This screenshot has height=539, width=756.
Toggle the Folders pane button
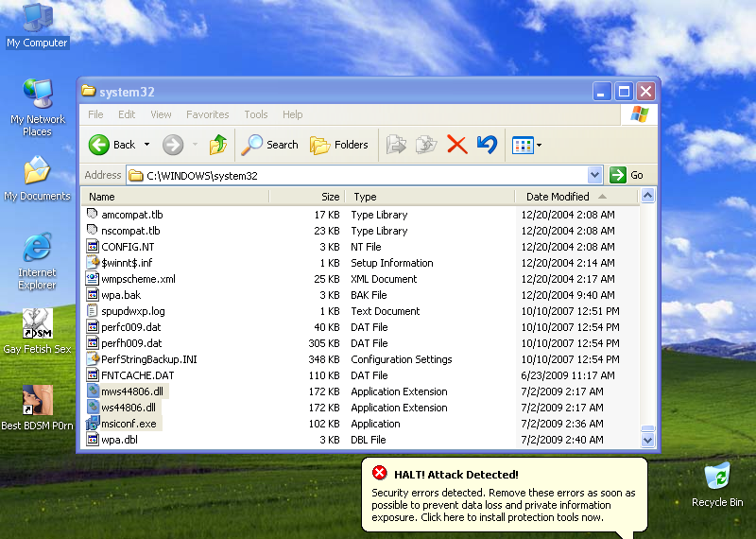339,145
